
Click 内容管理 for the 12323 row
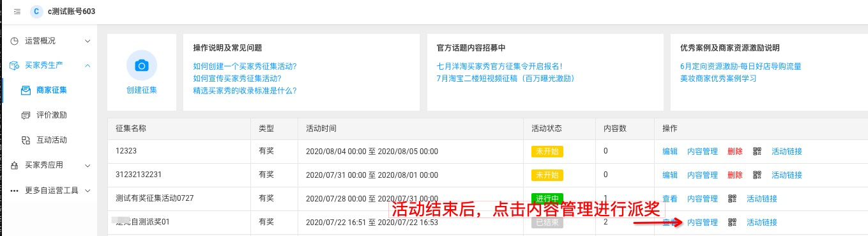tap(703, 152)
